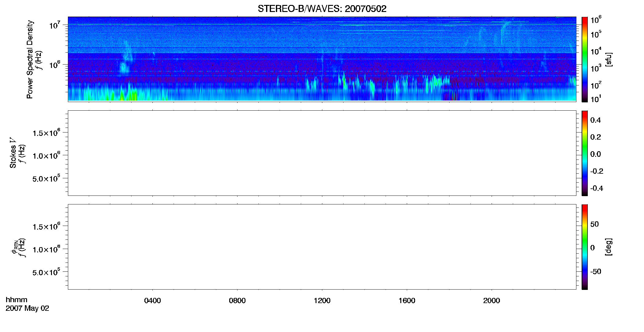Click the [sfu] color bar unit label
Viewport: 644px width, 332px height.
tap(609, 59)
